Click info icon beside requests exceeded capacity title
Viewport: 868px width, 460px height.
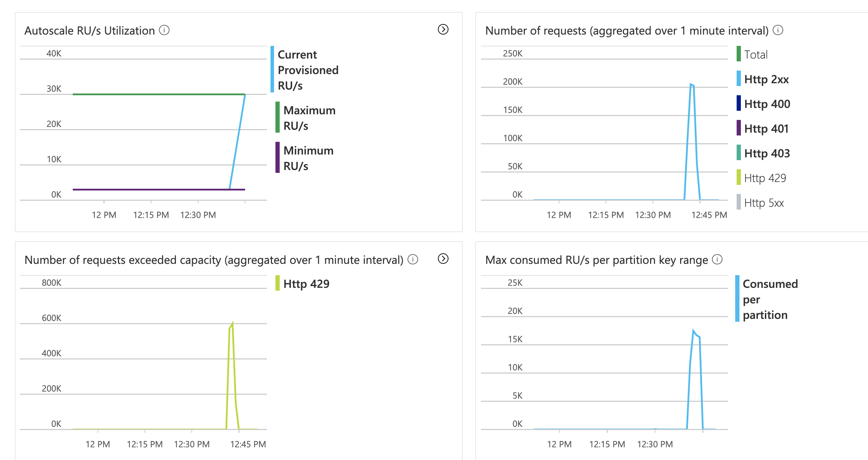click(x=413, y=260)
